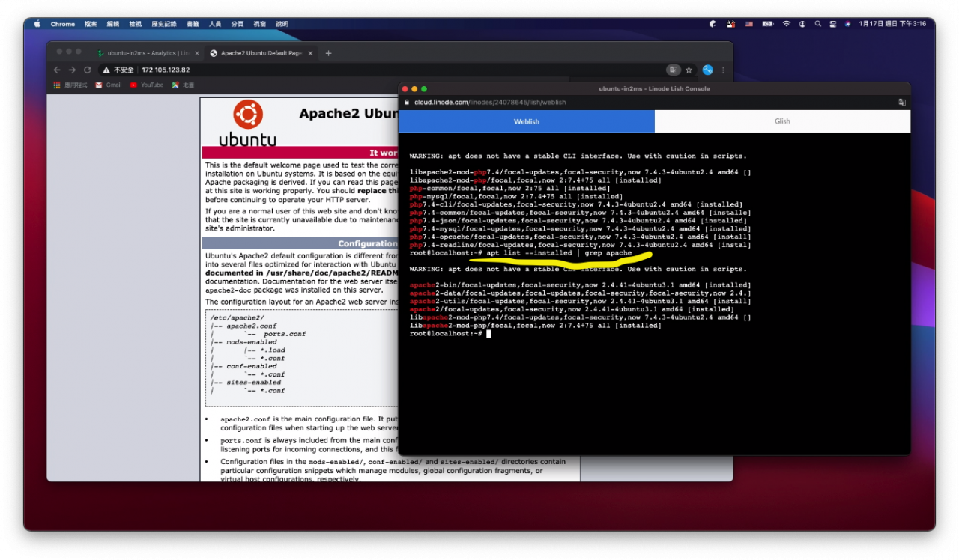
Task: Open the 編輯 menu
Action: (113, 24)
